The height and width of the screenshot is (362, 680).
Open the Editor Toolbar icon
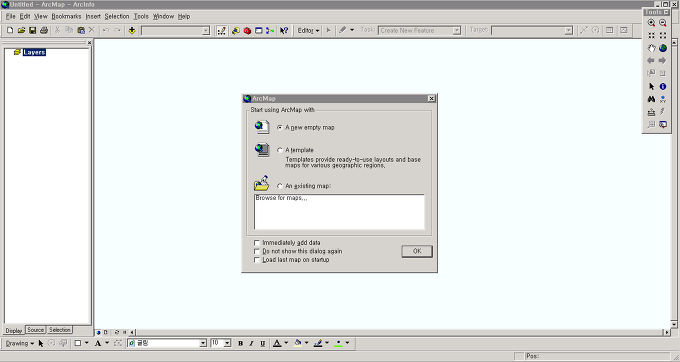click(x=222, y=30)
